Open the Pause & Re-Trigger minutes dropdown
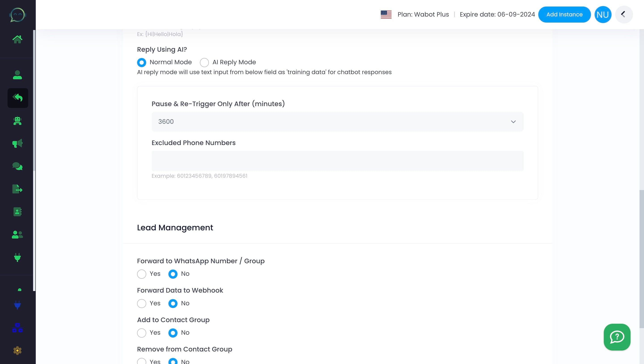This screenshot has height=364, width=644. click(x=337, y=122)
